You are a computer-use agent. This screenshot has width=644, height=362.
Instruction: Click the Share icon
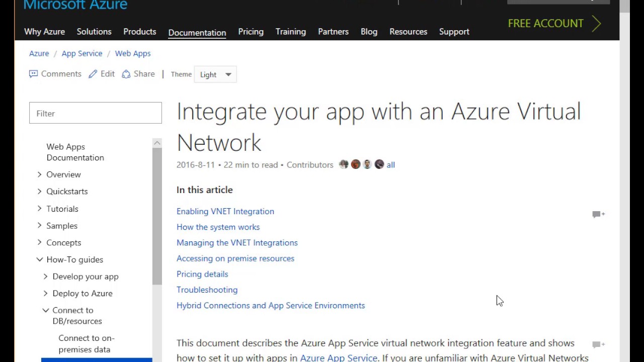click(x=126, y=74)
